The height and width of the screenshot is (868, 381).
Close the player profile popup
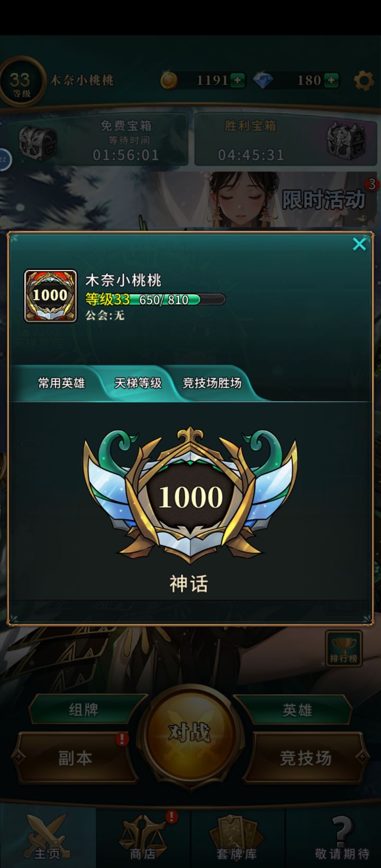tap(359, 244)
